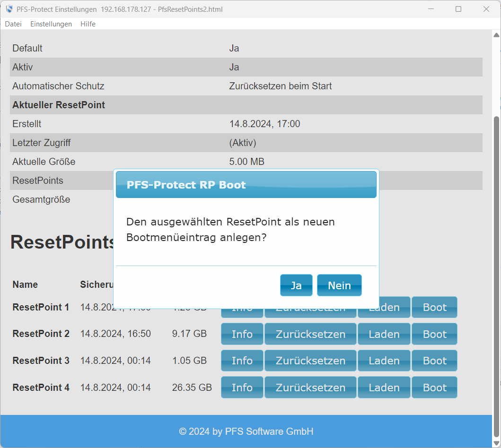The image size is (501, 448).
Task: Confirm dialog with the Ja button
Action: click(x=296, y=285)
